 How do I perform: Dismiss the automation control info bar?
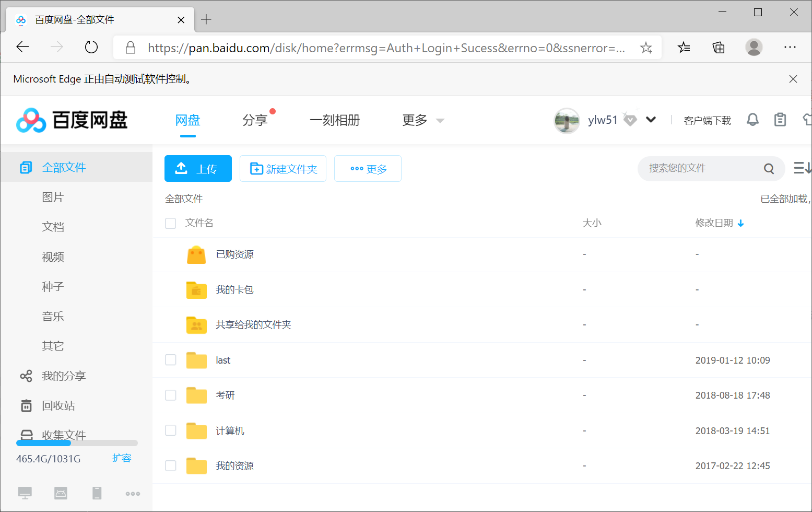[793, 79]
